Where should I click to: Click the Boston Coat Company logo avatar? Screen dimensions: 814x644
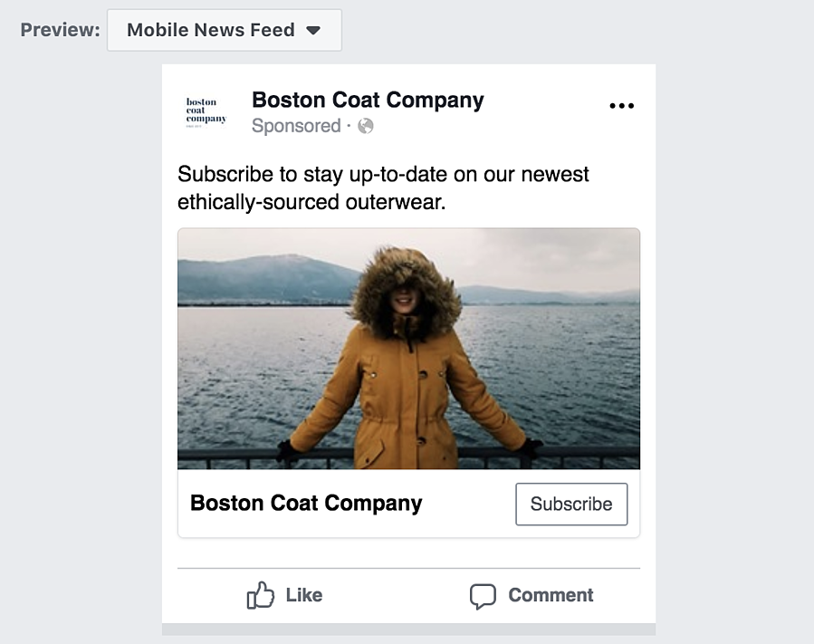click(x=206, y=112)
